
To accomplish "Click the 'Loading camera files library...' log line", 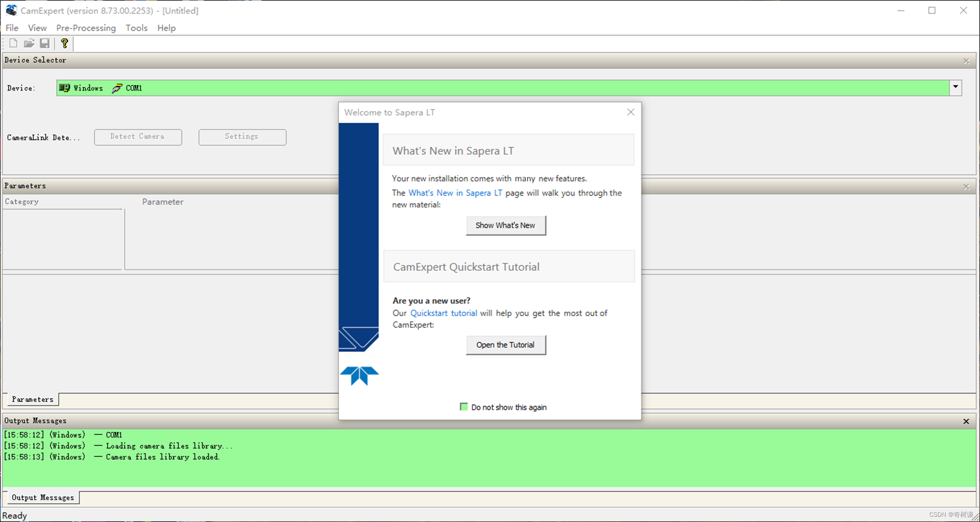I will coord(118,446).
